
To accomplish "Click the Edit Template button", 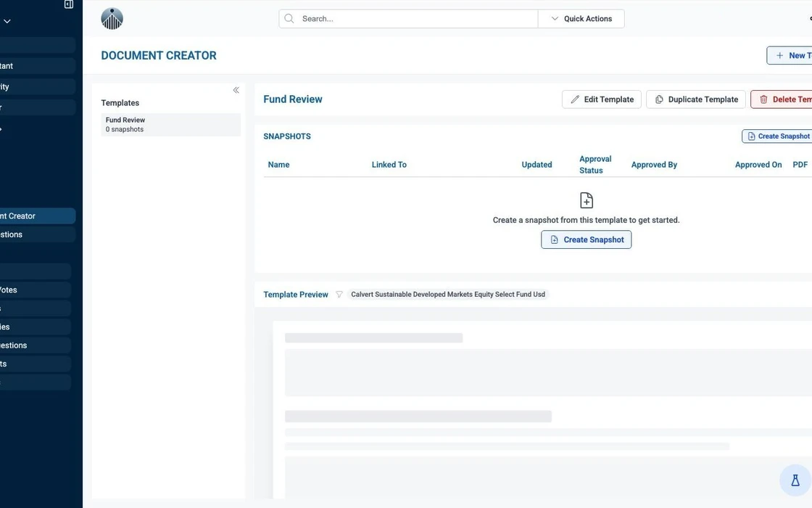I will [602, 99].
